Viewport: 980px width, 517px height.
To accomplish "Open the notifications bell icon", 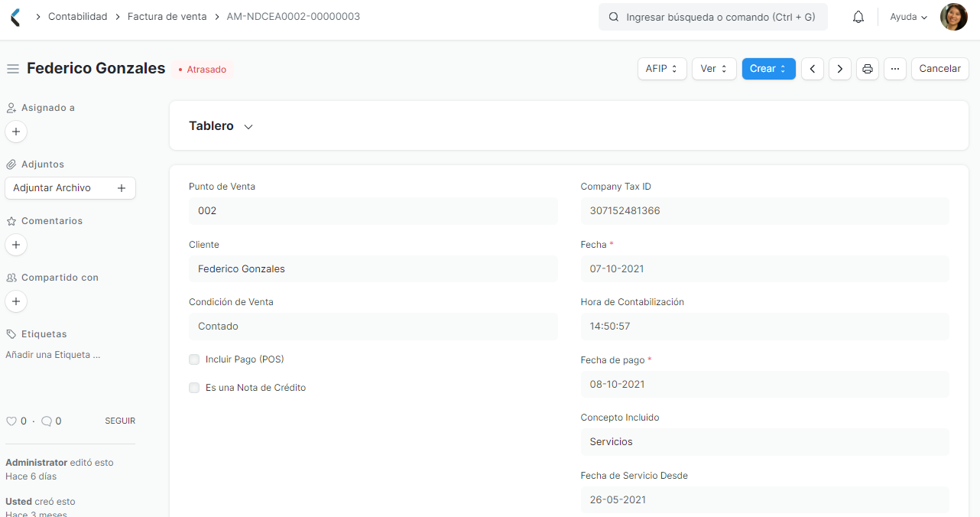I will click(858, 17).
